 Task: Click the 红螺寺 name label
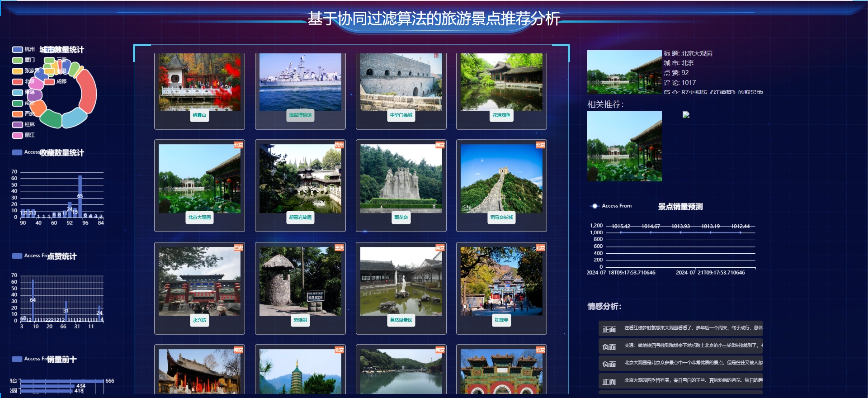coord(501,320)
